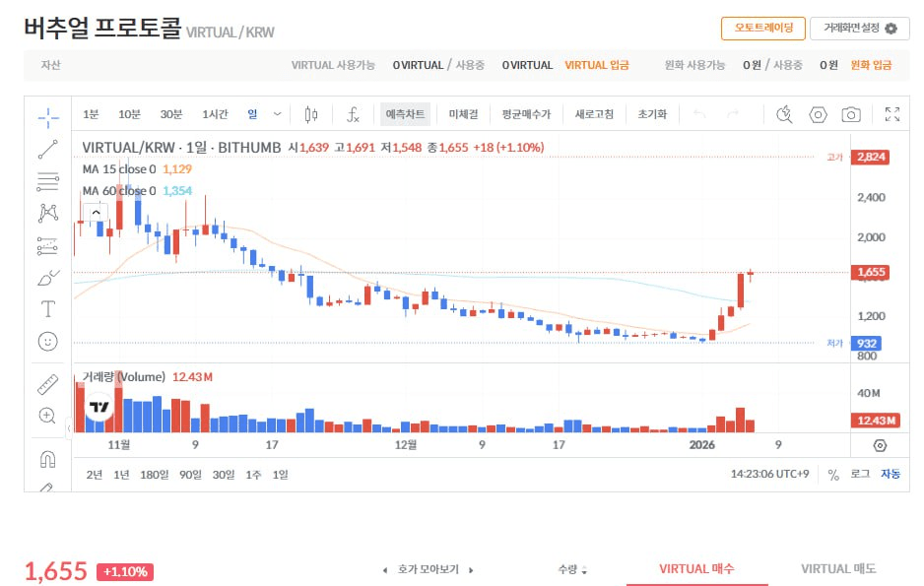Select the trend line drawing tool
Viewport: 924px width, 586px height.
click(47, 150)
